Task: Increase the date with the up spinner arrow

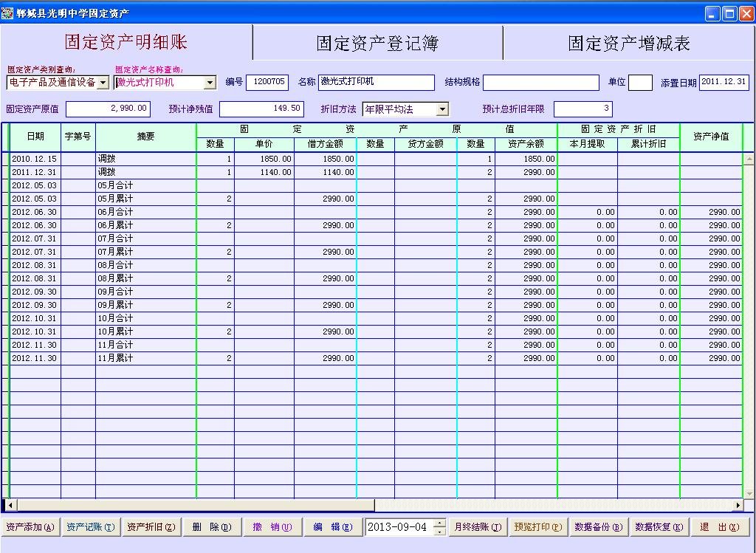Action: pyautogui.click(x=440, y=523)
